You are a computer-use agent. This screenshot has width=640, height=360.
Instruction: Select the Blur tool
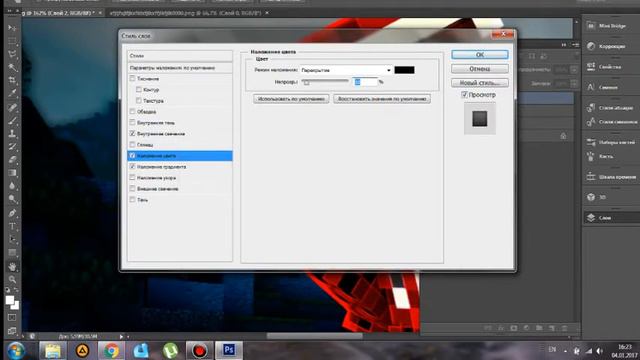click(x=12, y=186)
